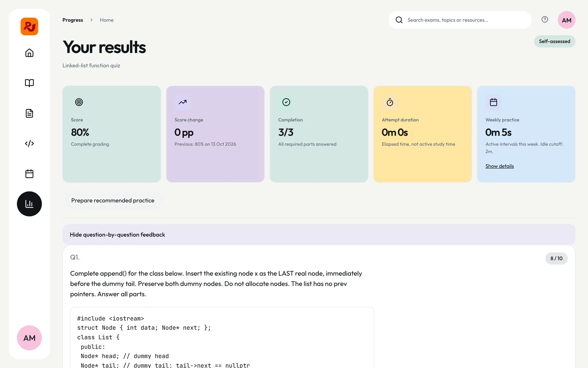
Task: Open Show details on Weekly practice
Action: pyautogui.click(x=499, y=166)
